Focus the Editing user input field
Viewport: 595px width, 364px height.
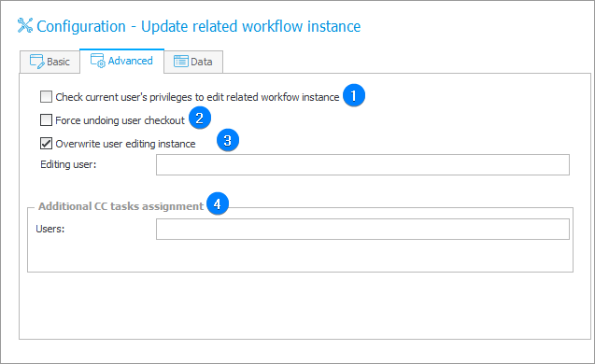[x=362, y=164]
